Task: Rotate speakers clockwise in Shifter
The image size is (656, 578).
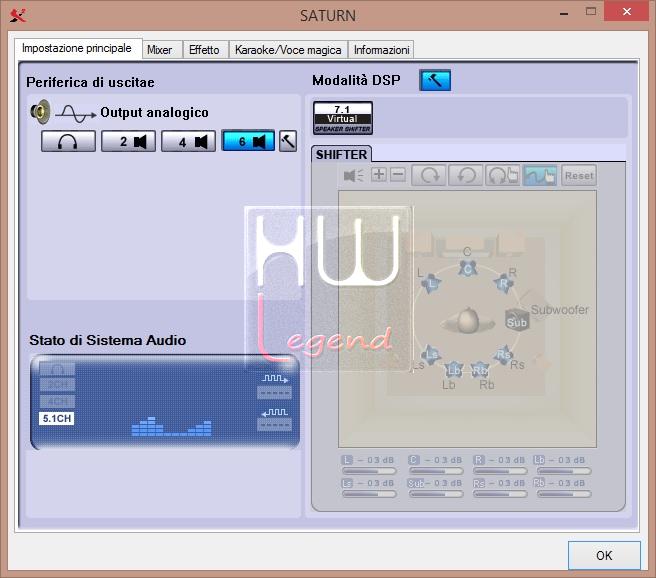Action: [428, 175]
